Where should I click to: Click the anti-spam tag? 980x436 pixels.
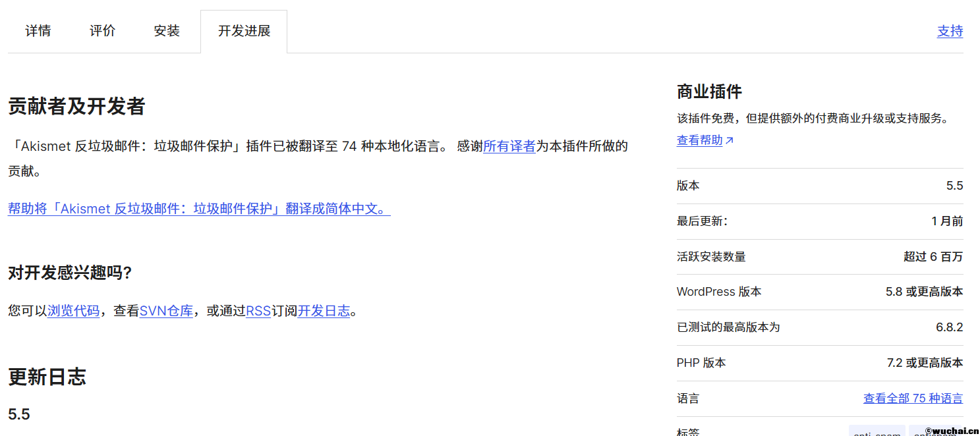pos(877,431)
